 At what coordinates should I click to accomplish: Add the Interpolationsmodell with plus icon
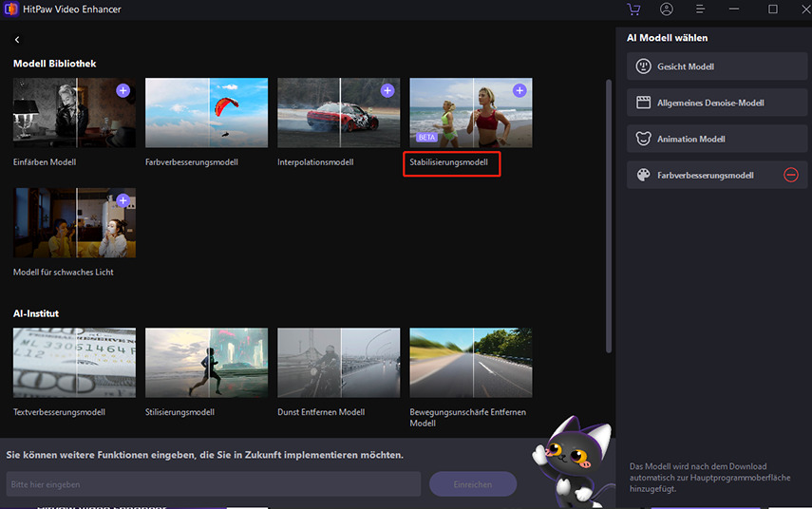pyautogui.click(x=387, y=90)
